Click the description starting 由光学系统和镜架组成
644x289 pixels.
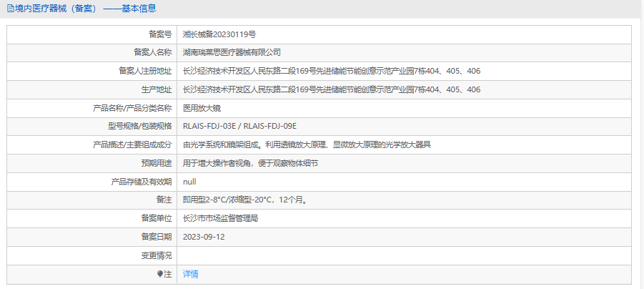tap(307, 144)
